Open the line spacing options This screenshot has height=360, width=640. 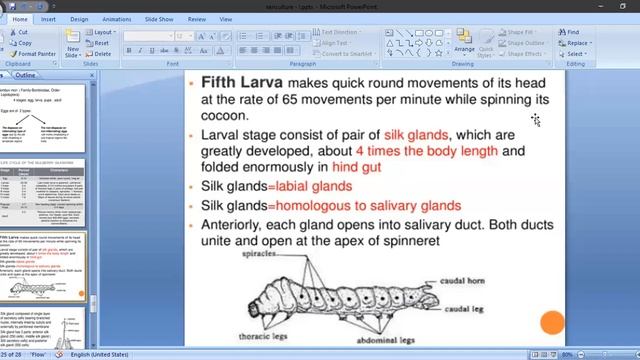click(302, 36)
